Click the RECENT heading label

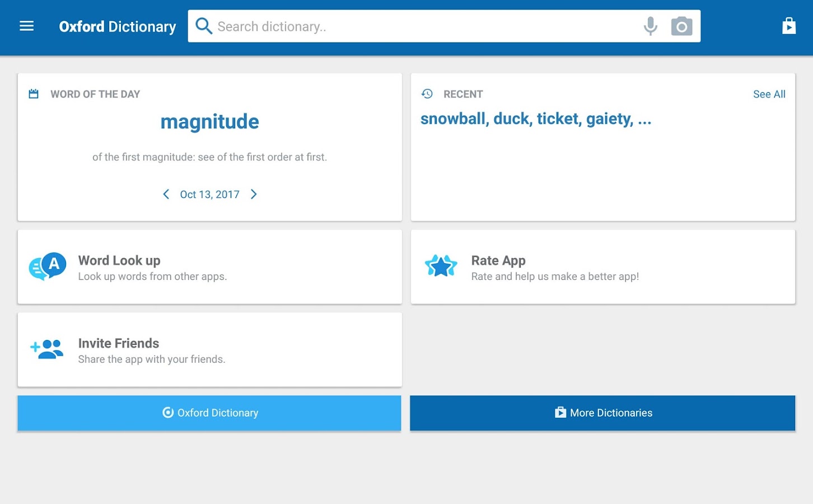(x=463, y=94)
